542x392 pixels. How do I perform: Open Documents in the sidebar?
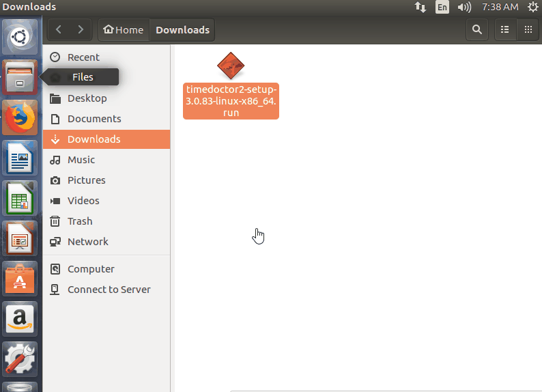pyautogui.click(x=106, y=119)
